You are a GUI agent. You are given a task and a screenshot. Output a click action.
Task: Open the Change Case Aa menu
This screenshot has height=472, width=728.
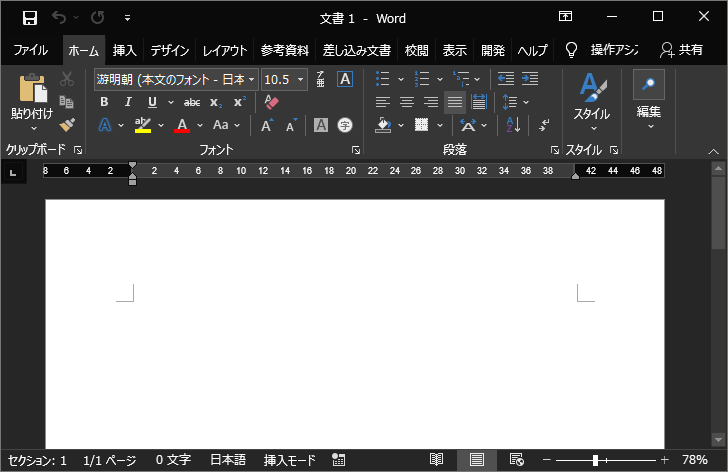(x=226, y=125)
